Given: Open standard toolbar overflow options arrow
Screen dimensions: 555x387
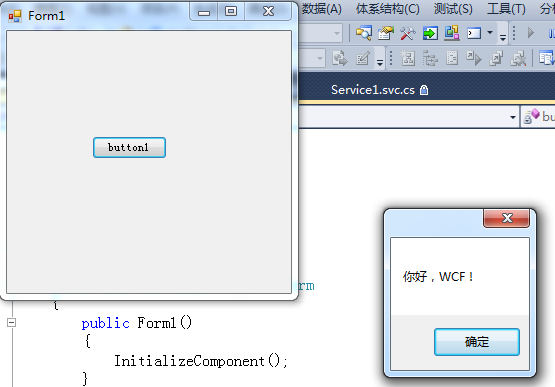Looking at the screenshot, I should point(503,37).
